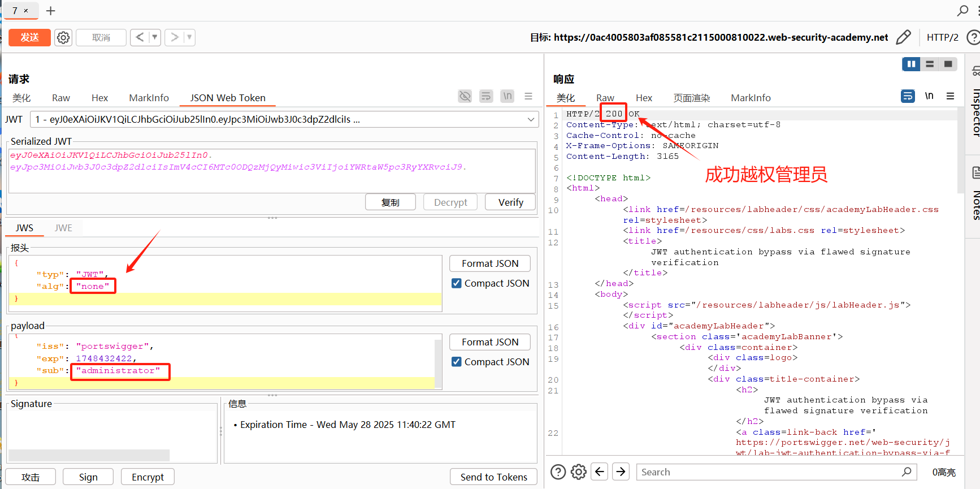Open the help icon next to HTTP/2
The height and width of the screenshot is (489, 980).
tap(973, 37)
